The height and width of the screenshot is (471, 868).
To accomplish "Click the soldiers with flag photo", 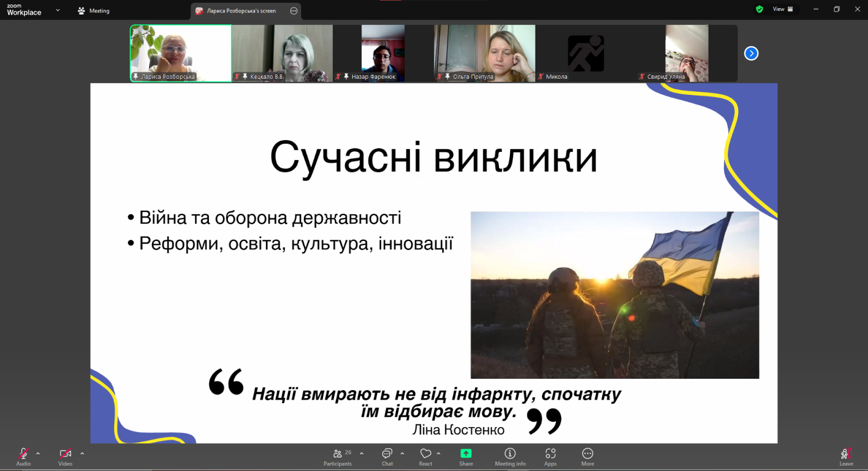I will click(615, 295).
